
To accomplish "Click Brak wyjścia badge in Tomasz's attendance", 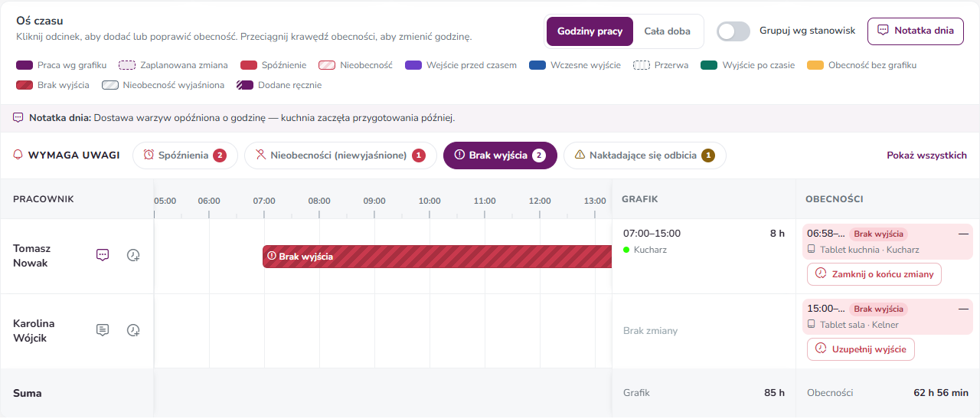I will click(x=878, y=234).
